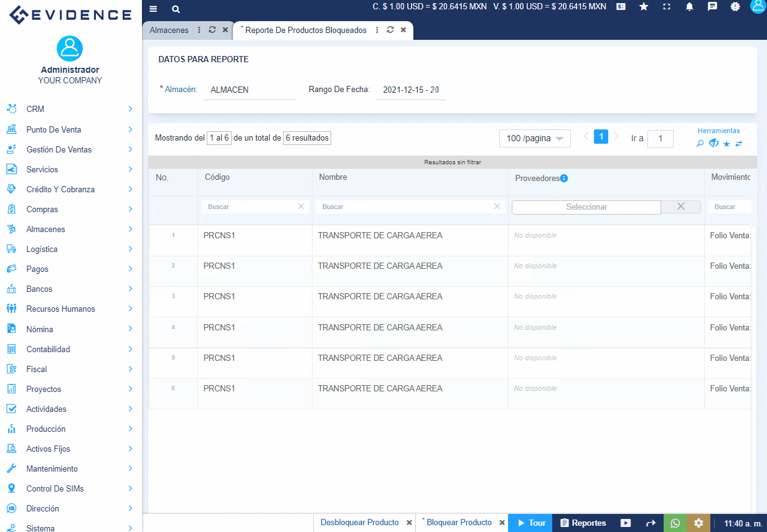This screenshot has height=532, width=767.
Task: Open the Proveedores Seleccionar dropdown
Action: (x=585, y=206)
